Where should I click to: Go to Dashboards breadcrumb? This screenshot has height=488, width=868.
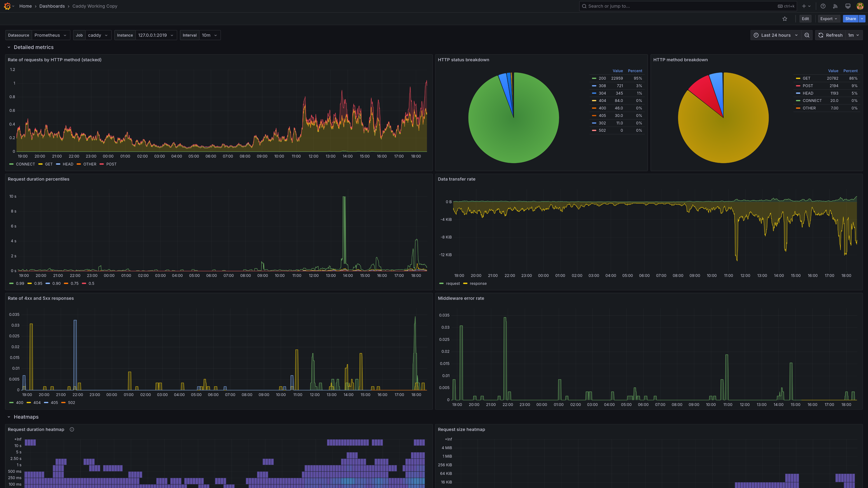52,6
